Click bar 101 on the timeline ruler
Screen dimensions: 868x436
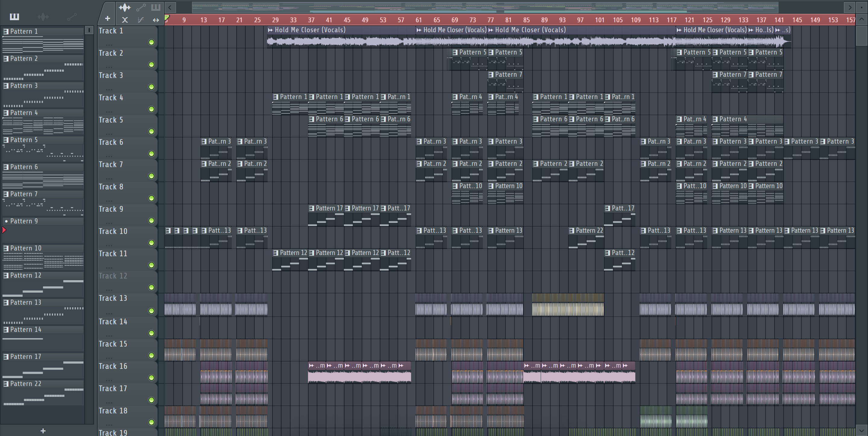[599, 20]
